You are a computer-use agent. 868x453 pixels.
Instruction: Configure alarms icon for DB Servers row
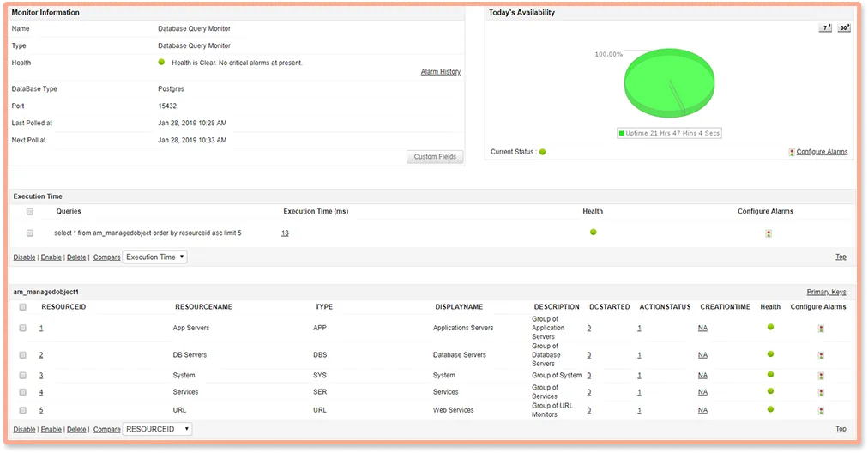click(x=821, y=355)
